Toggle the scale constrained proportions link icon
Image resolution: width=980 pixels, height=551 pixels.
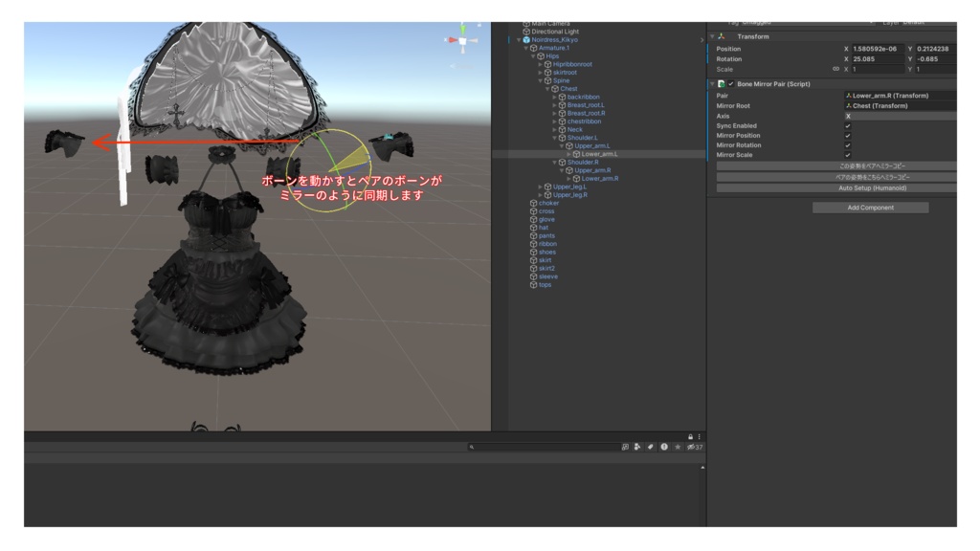tap(835, 69)
